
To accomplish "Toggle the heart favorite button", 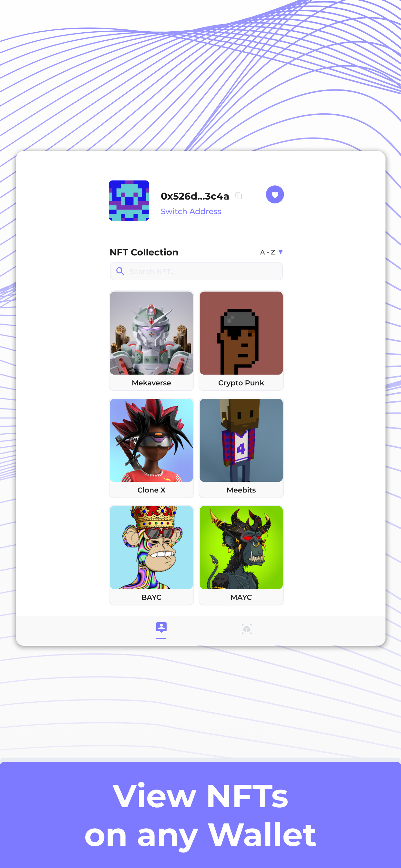I will (x=275, y=194).
